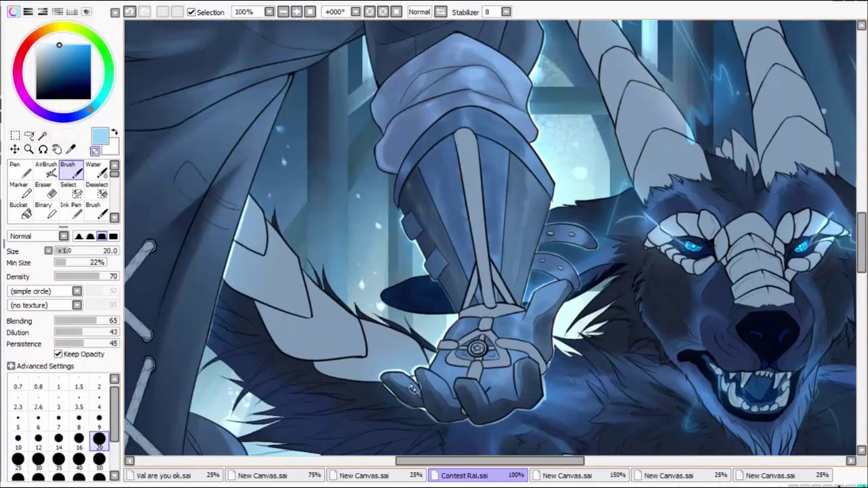Select the move tool

tap(15, 149)
